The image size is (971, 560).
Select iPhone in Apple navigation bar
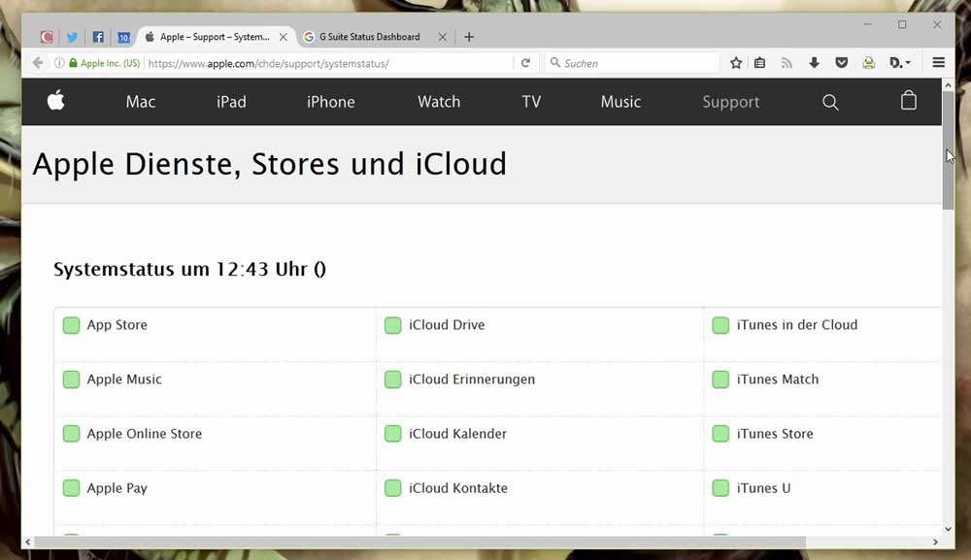click(x=330, y=102)
